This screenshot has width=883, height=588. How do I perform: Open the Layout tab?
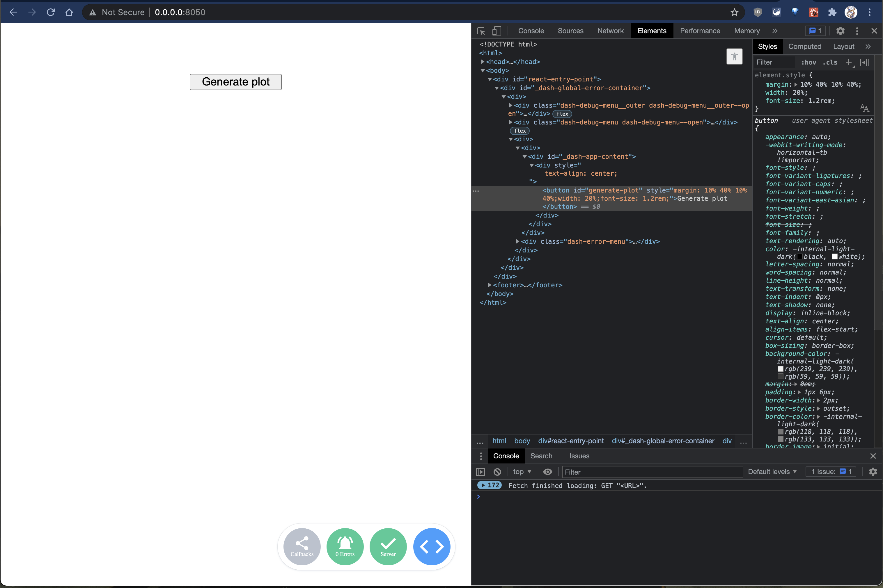844,47
